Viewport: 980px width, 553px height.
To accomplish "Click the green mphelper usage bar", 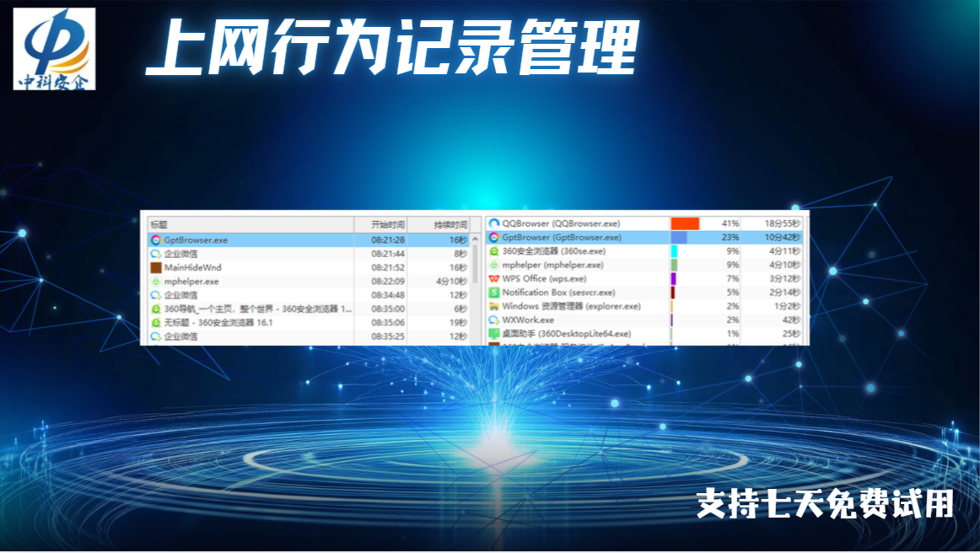I will pyautogui.click(x=675, y=265).
